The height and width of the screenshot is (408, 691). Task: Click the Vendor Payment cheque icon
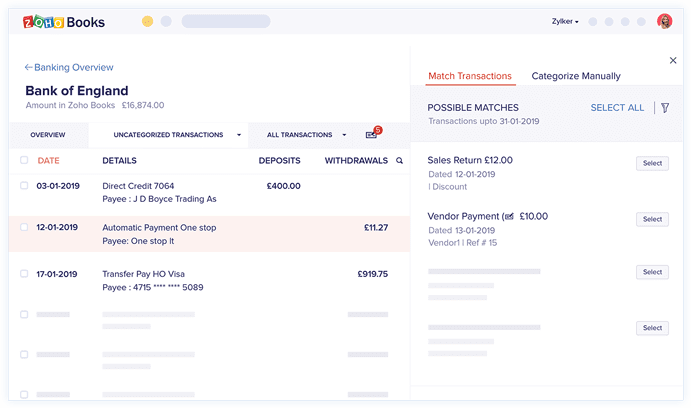(509, 216)
